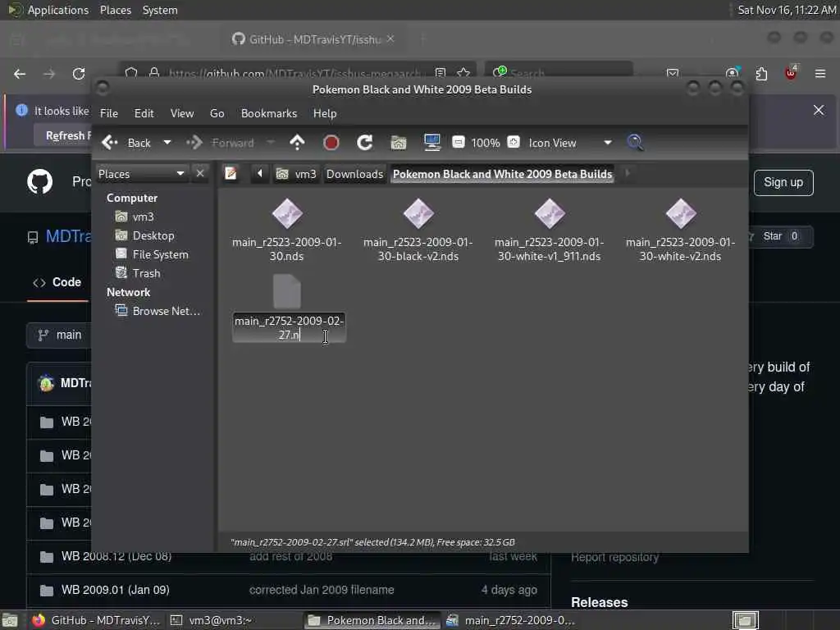
Task: Open the Go menu
Action: 217,113
